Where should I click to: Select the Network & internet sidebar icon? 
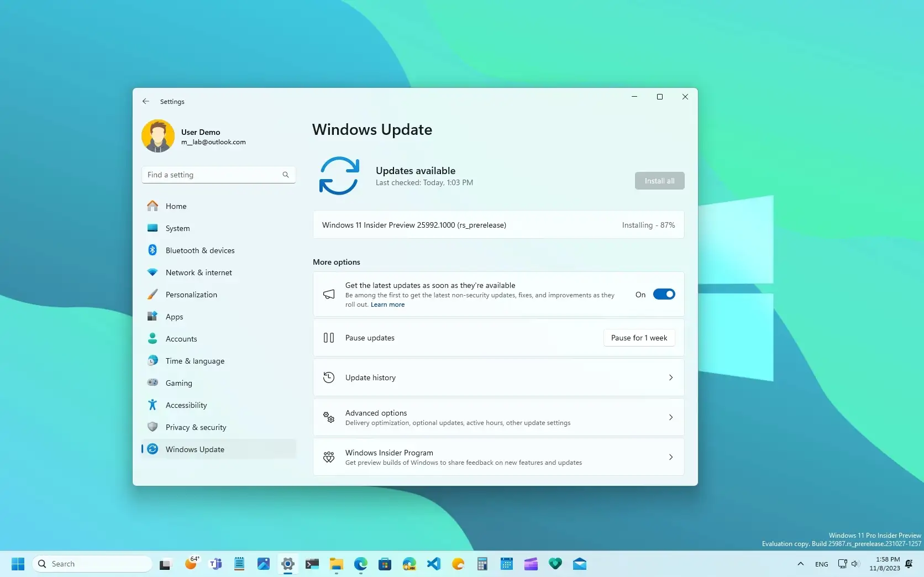[x=153, y=272]
